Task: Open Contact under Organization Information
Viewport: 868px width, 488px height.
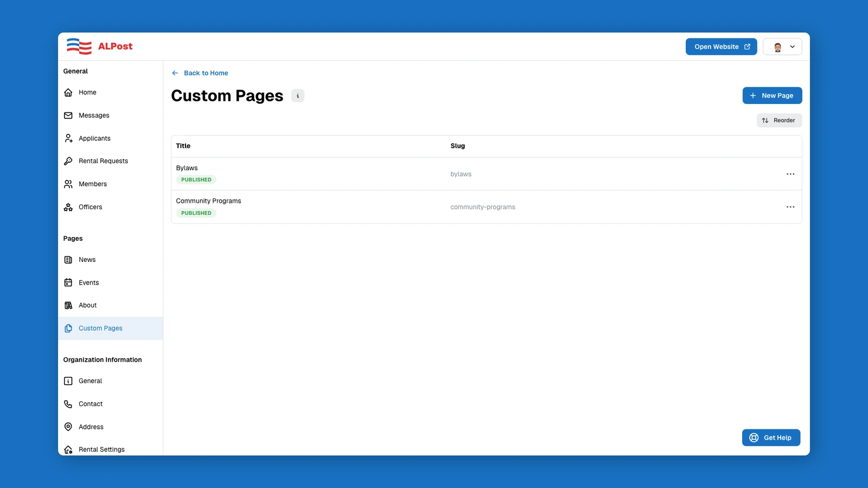Action: pyautogui.click(x=91, y=403)
